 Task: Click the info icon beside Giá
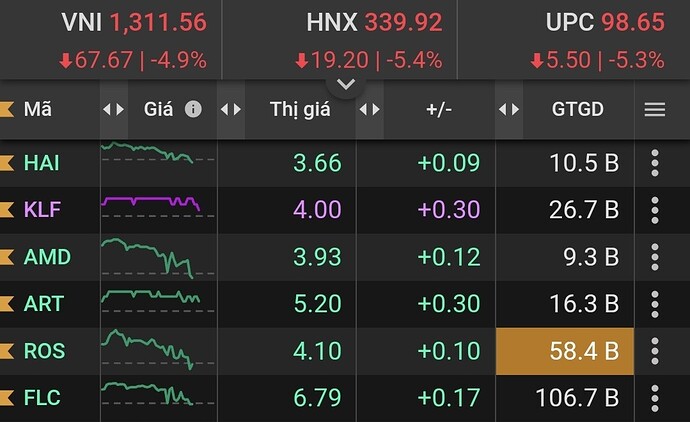click(193, 109)
